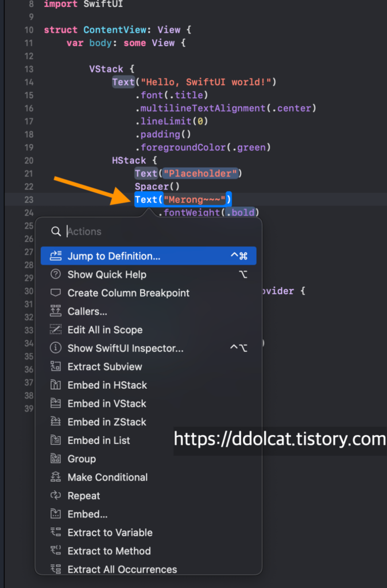Choose Make Conditional from the actions list

[107, 477]
